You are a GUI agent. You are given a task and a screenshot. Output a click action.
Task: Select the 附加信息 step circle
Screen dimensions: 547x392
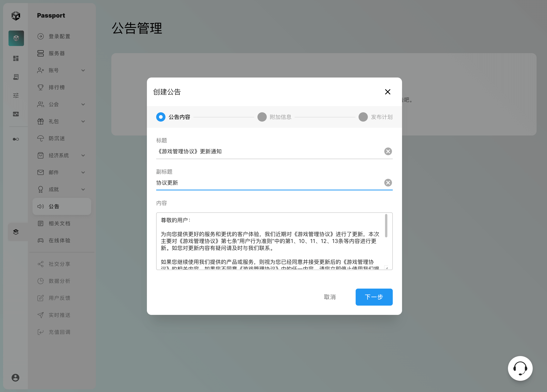point(262,117)
